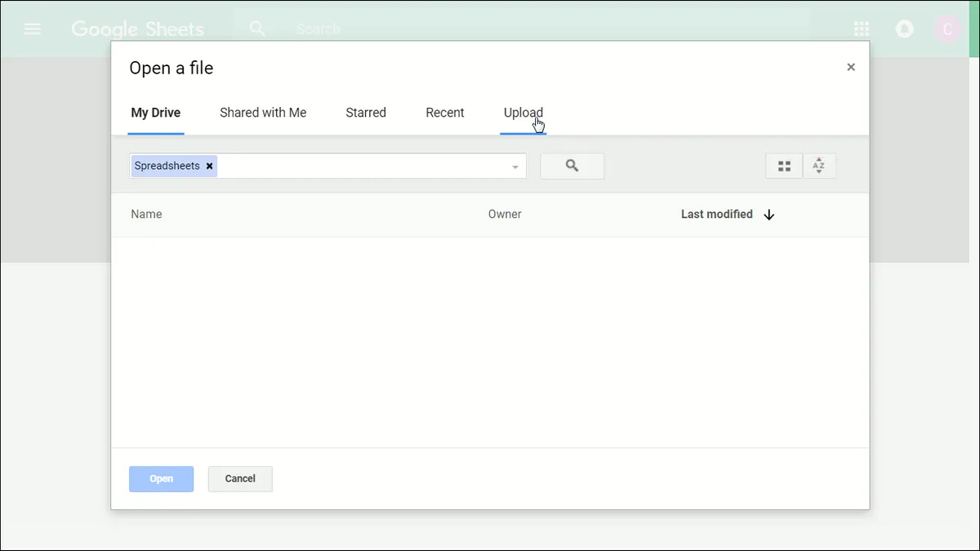The width and height of the screenshot is (980, 551).
Task: Open the hamburger main menu
Action: coord(33,29)
